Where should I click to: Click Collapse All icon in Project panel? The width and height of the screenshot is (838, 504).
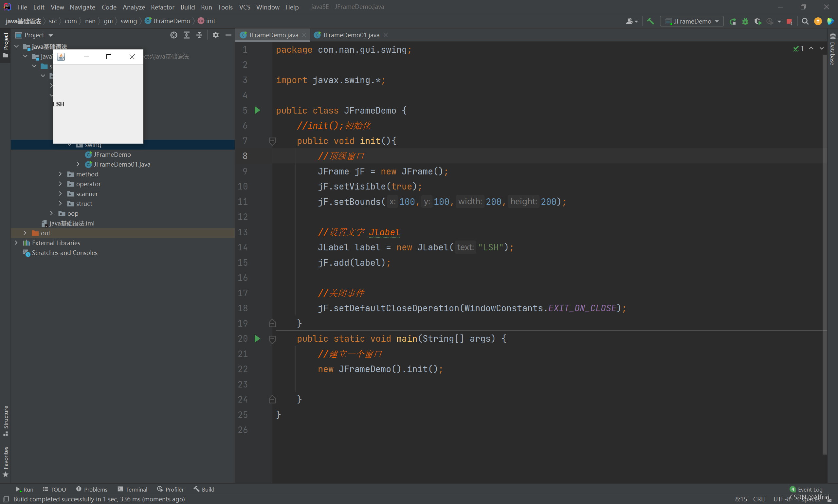click(199, 35)
